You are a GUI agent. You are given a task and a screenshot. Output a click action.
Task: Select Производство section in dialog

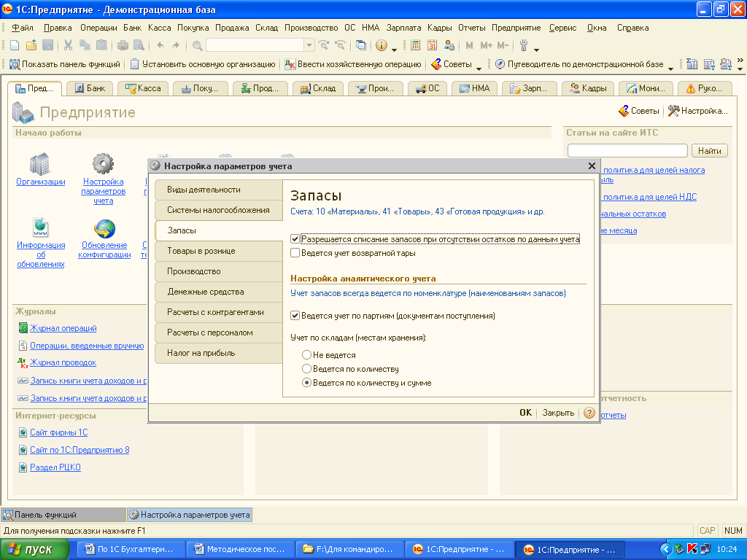click(219, 271)
